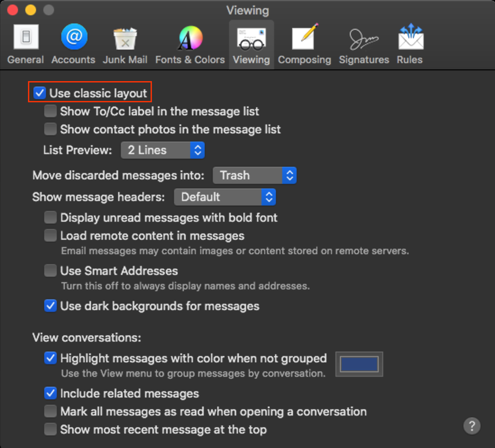Open the Accounts @ icon
Screen dimensions: 495x448
coord(74,37)
